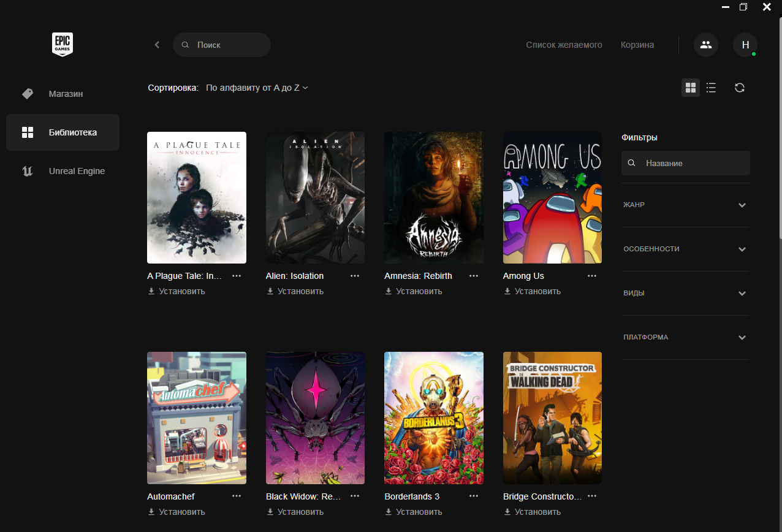Click the Поиск search field
This screenshot has width=782, height=532.
click(222, 45)
